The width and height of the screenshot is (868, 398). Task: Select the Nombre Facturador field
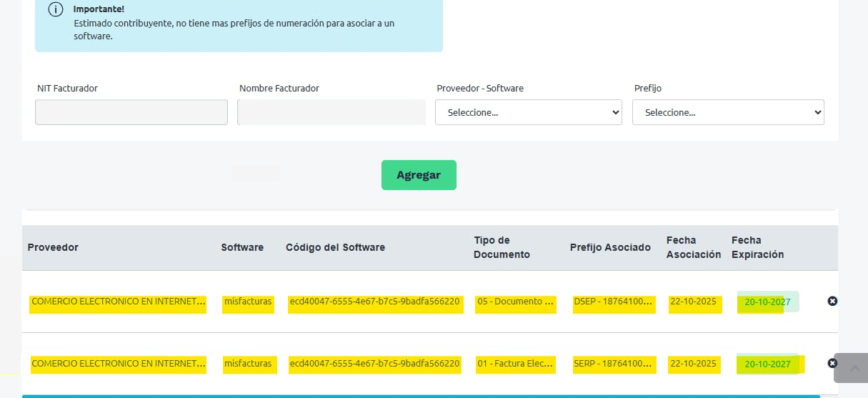click(331, 112)
